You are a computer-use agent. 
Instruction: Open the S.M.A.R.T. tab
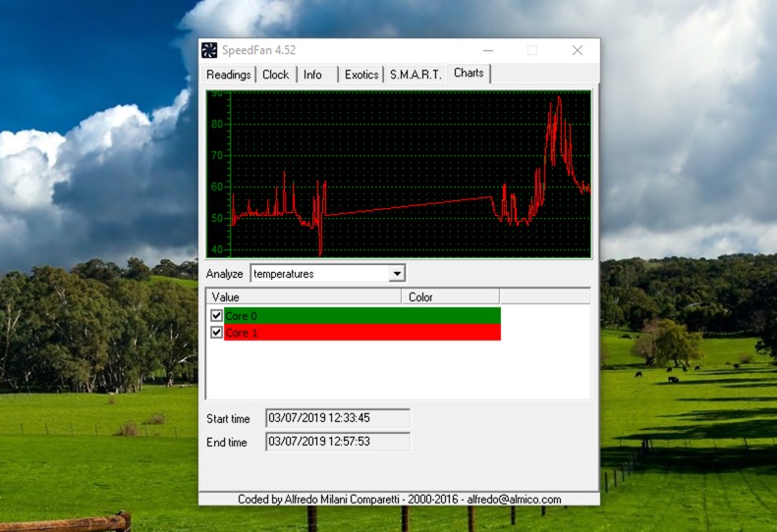click(x=416, y=75)
